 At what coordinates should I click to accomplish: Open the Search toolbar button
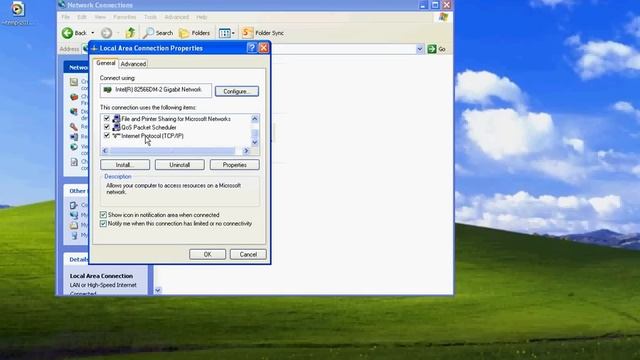coord(158,33)
